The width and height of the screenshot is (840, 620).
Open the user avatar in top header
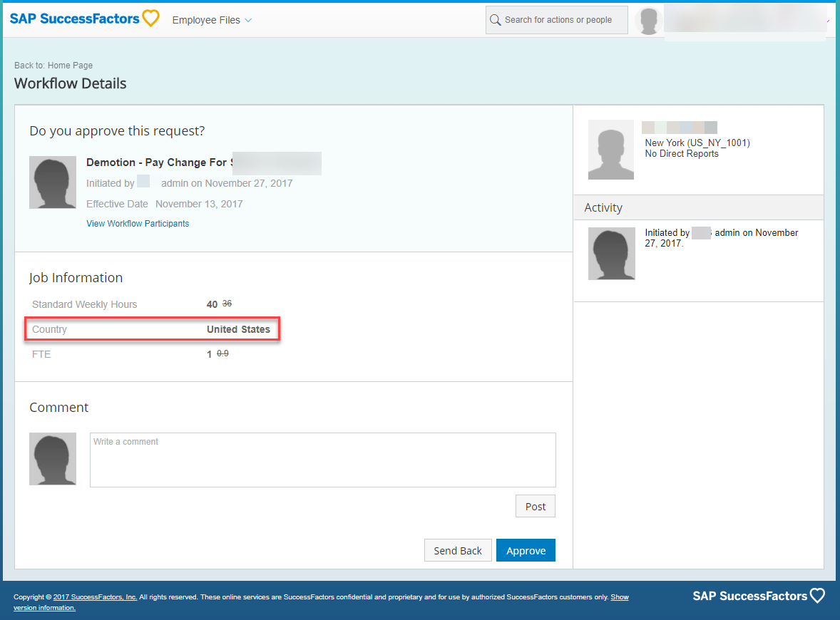coord(649,21)
